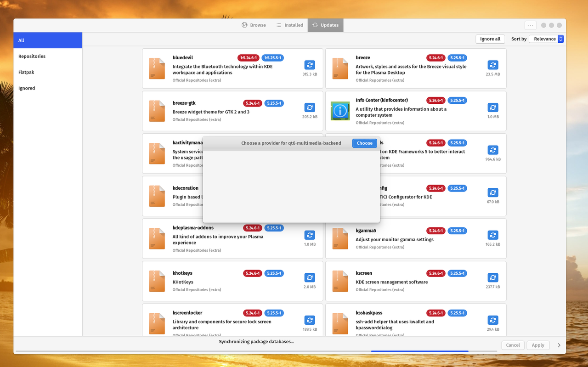Viewport: 588px width, 367px height.
Task: Open the three-dot application menu
Action: click(531, 25)
